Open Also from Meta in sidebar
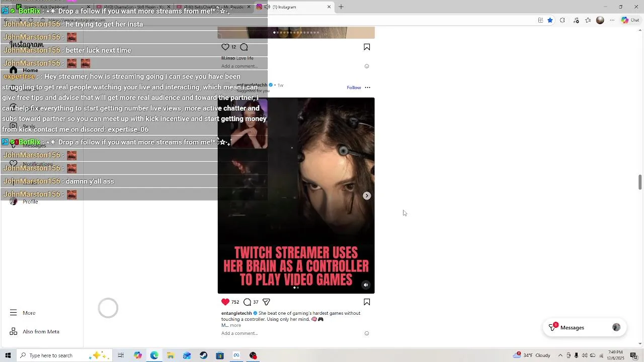The width and height of the screenshot is (644, 362). (x=34, y=331)
